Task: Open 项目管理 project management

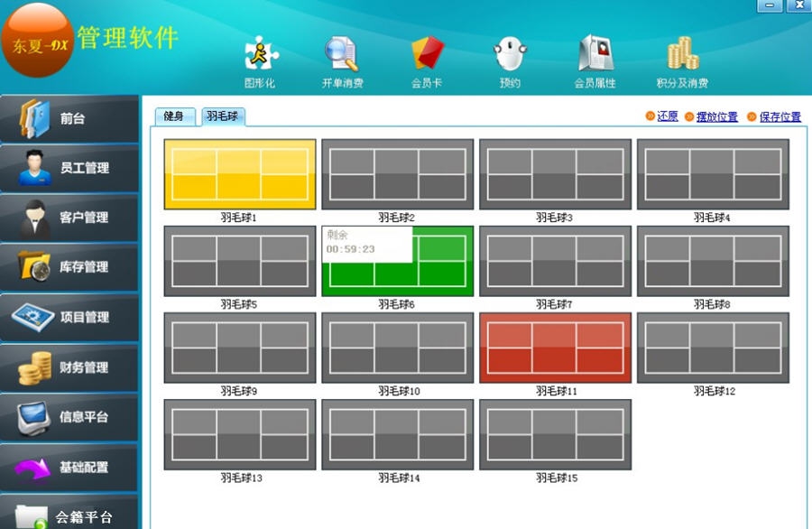Action: click(x=69, y=318)
